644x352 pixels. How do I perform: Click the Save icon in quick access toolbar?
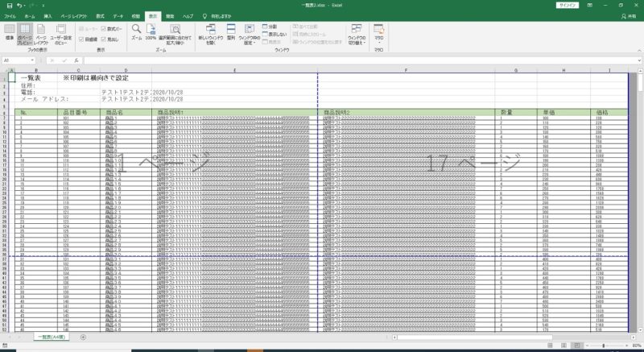(x=10, y=6)
